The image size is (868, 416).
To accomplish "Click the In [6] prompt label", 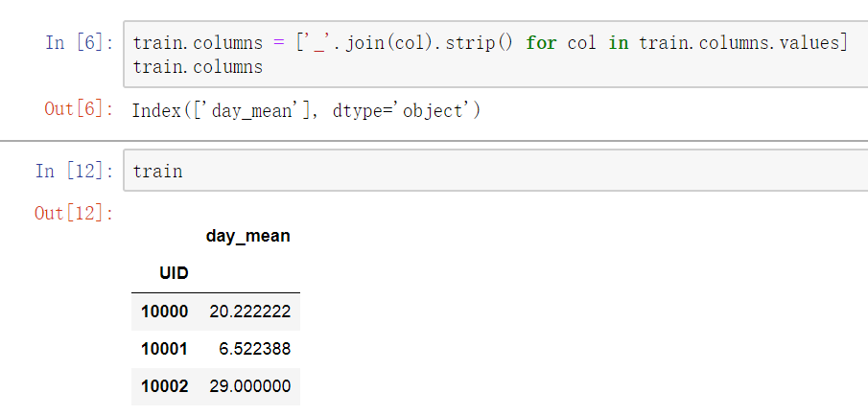I will pos(80,42).
